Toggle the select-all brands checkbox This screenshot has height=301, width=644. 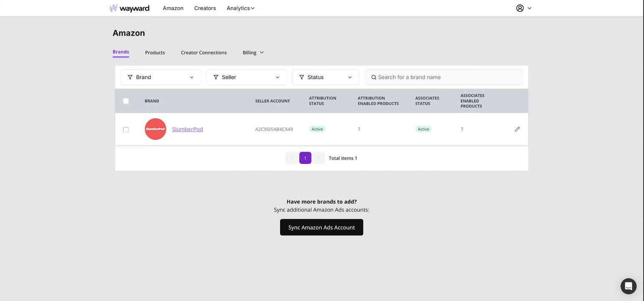[126, 101]
